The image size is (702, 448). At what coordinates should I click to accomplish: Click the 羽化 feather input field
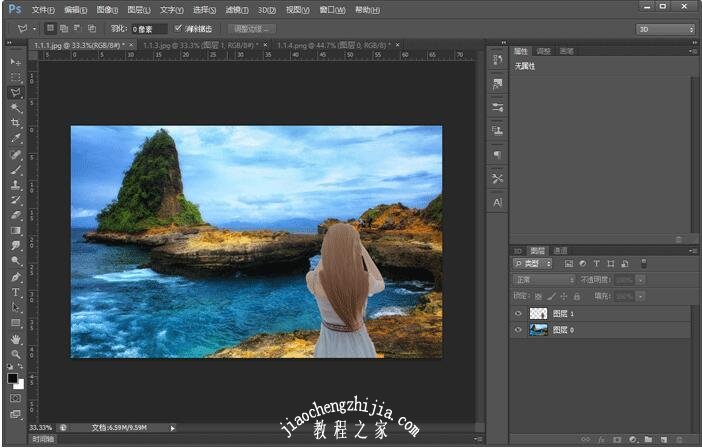point(149,29)
